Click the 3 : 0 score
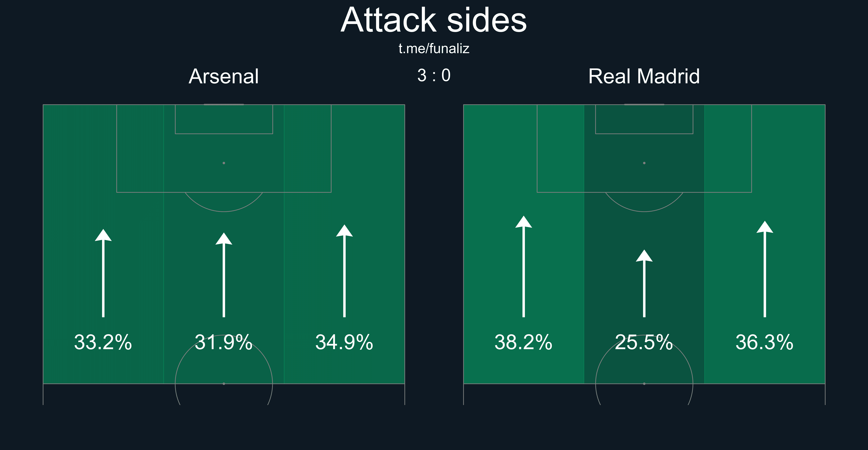 point(434,75)
